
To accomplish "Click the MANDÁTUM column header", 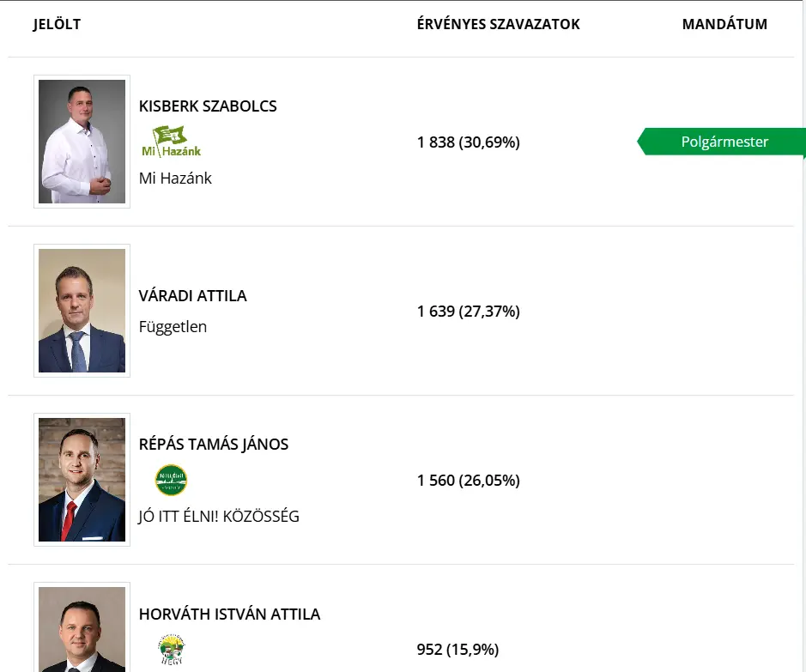I will point(724,24).
